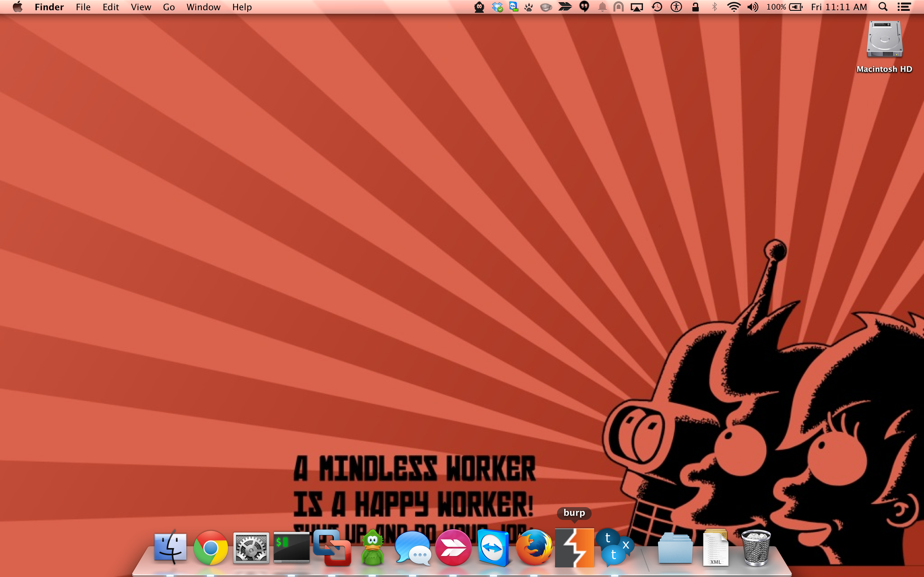Open Terminal from the Dock
Viewport: 924px width, 577px height.
point(291,548)
